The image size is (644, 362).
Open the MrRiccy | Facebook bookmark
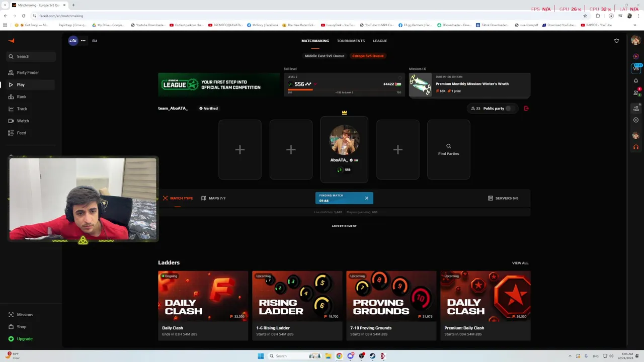coord(263,25)
